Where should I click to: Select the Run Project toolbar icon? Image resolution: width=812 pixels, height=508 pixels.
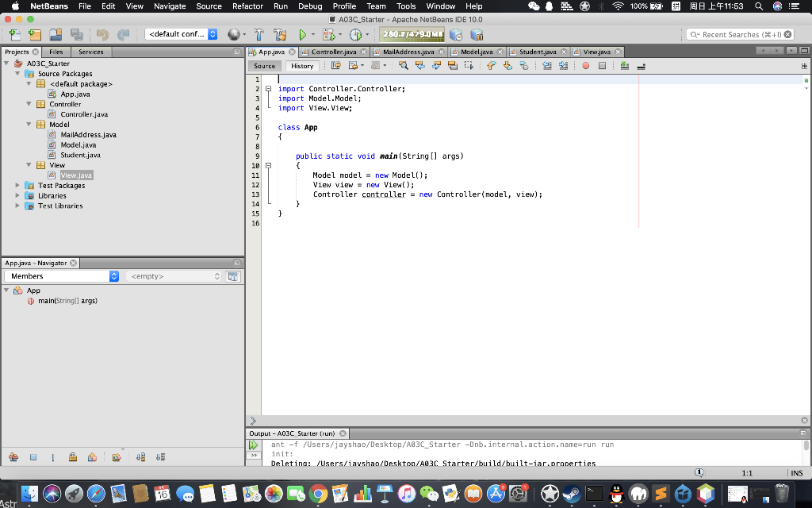coord(303,35)
